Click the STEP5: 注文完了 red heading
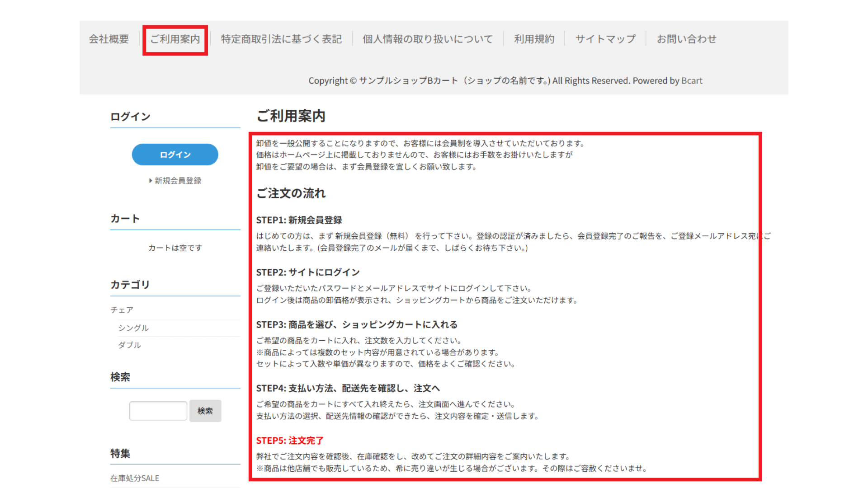Image resolution: width=868 pixels, height=488 pixels. coord(290,441)
